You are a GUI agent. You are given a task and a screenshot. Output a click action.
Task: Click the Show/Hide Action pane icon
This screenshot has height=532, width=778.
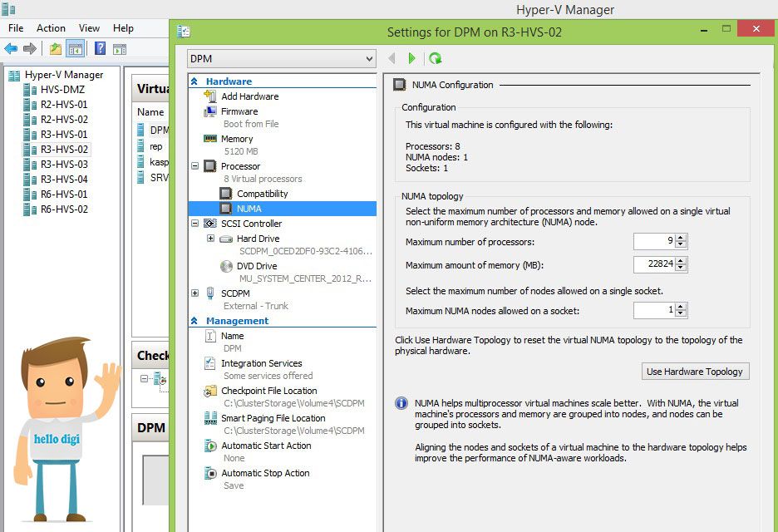pos(120,49)
